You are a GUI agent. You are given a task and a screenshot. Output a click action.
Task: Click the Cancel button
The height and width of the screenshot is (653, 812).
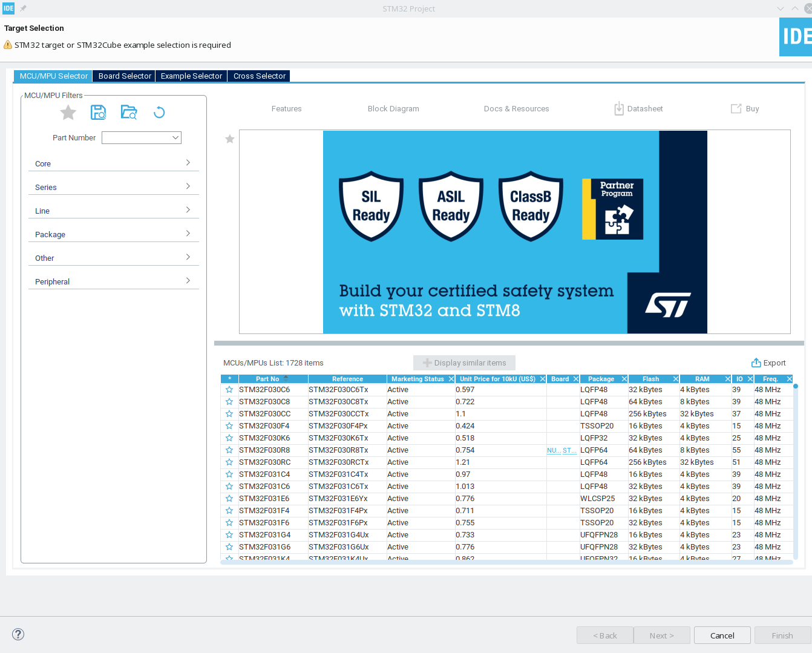(722, 635)
